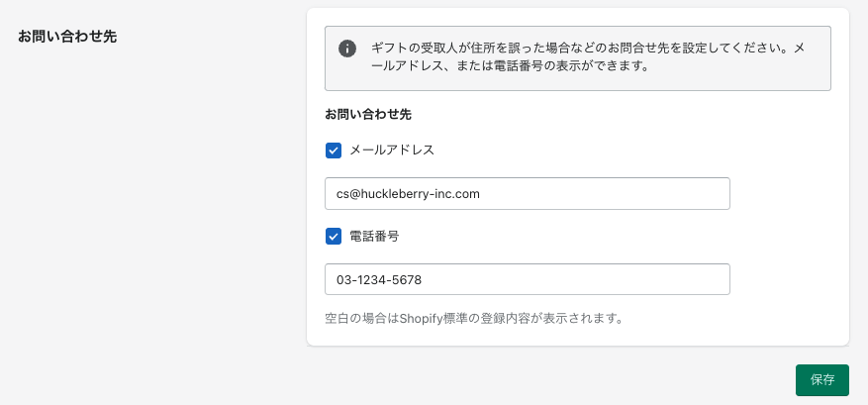
Task: Click the bold お問い合わせ先 heading inside the card
Action: (368, 115)
